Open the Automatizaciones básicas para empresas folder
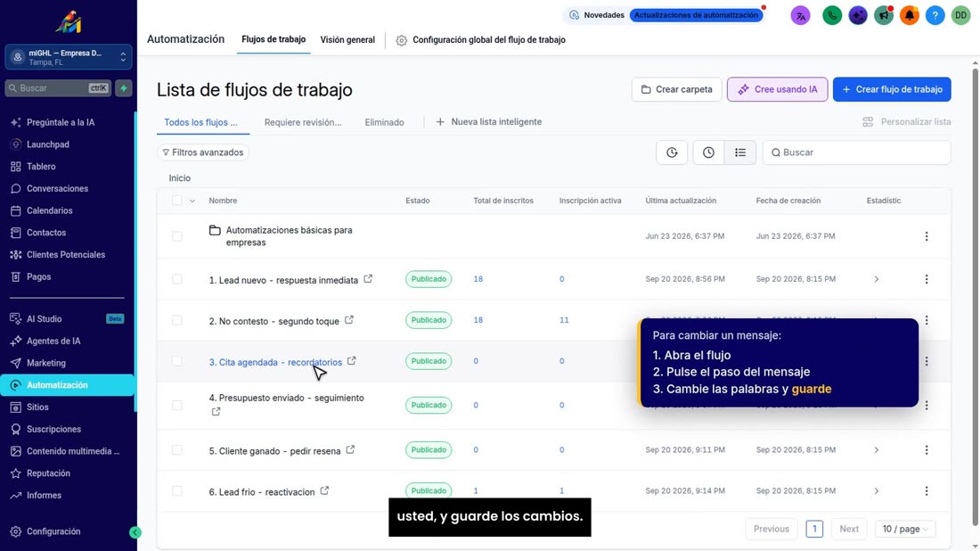Screen dimensions: 980x551 [289, 236]
